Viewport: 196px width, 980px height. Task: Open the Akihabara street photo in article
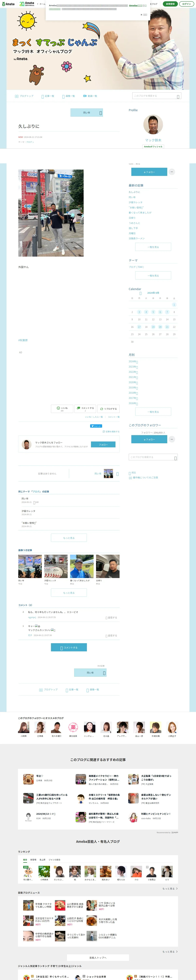[51, 213]
